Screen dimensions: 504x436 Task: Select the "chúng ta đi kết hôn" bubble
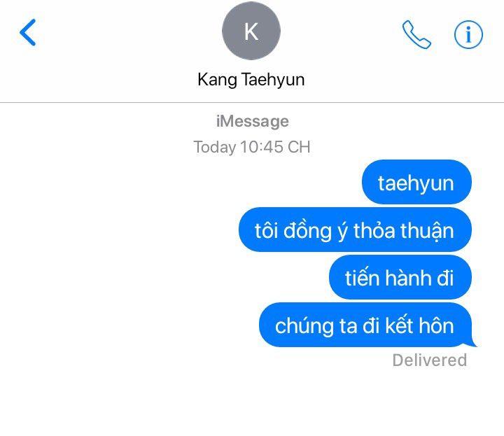(x=365, y=325)
